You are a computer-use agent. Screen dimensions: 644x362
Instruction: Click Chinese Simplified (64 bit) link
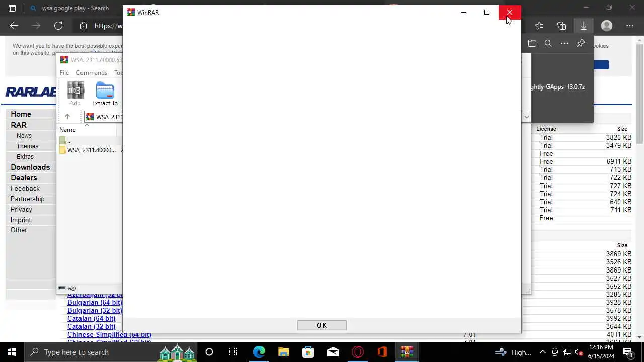point(109,335)
